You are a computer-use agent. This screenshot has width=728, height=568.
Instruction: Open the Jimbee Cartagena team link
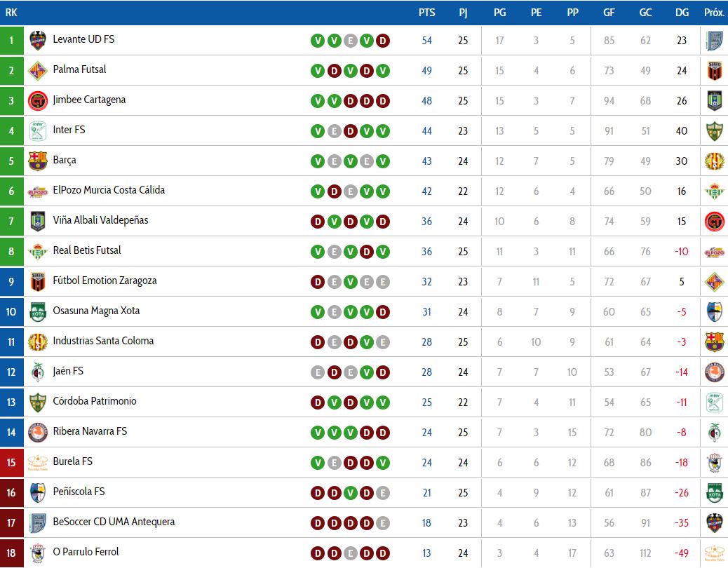click(89, 100)
